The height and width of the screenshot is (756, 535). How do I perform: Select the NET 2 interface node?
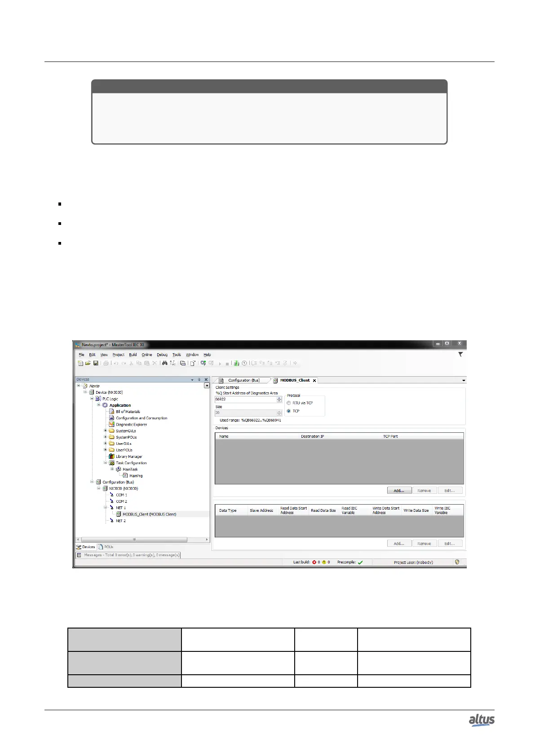click(118, 521)
